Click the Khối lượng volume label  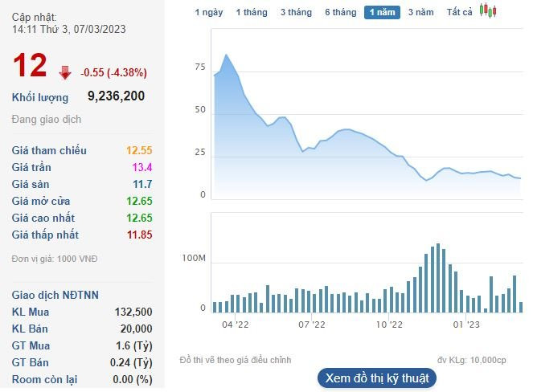click(x=40, y=97)
